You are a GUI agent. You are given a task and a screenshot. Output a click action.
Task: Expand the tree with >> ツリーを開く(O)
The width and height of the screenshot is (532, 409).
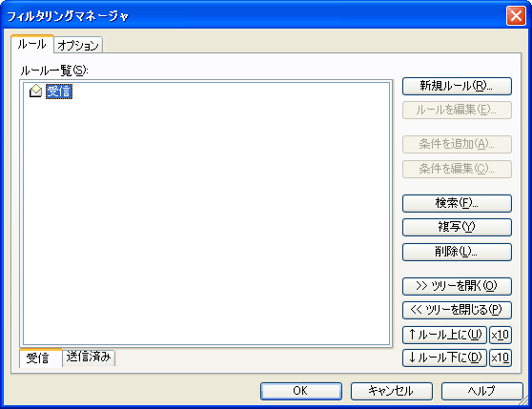pyautogui.click(x=457, y=286)
